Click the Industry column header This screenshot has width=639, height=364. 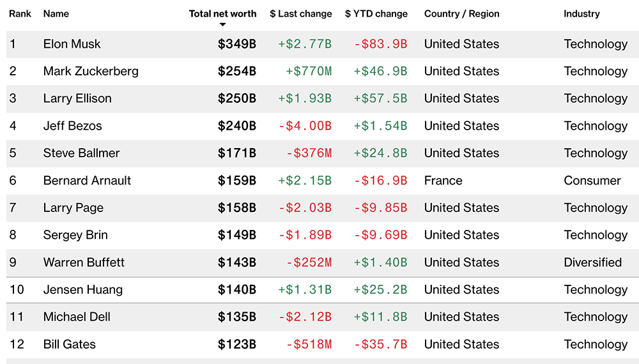(581, 13)
